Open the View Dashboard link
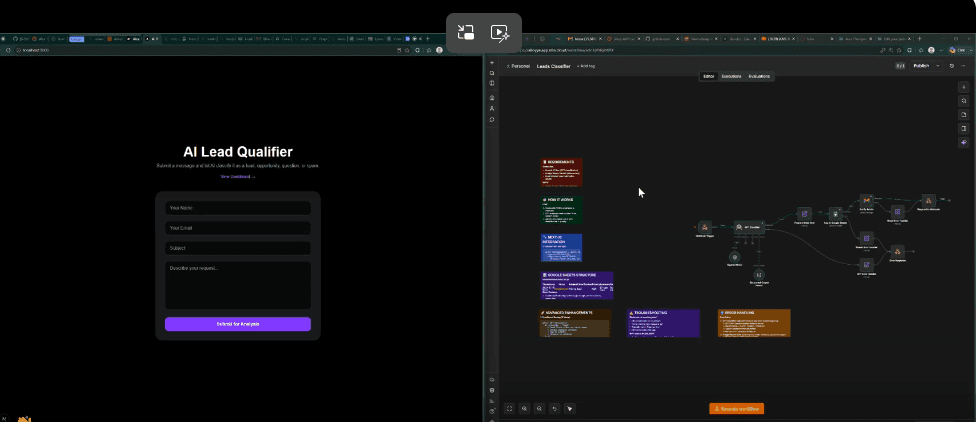This screenshot has height=422, width=976. coord(238,177)
